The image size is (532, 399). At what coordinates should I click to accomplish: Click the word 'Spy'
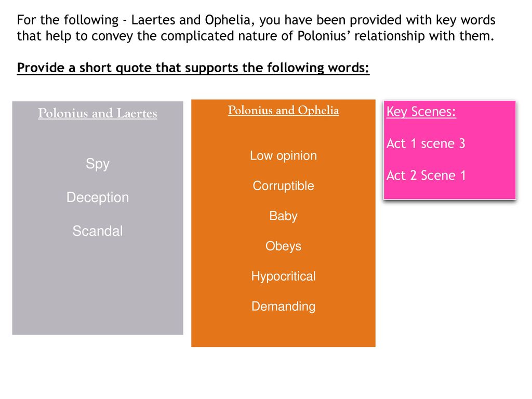point(97,164)
